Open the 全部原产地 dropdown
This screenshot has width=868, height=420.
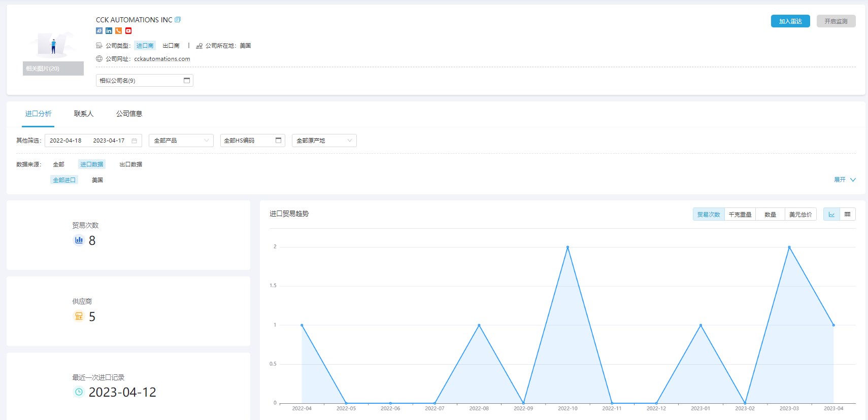[x=324, y=141]
